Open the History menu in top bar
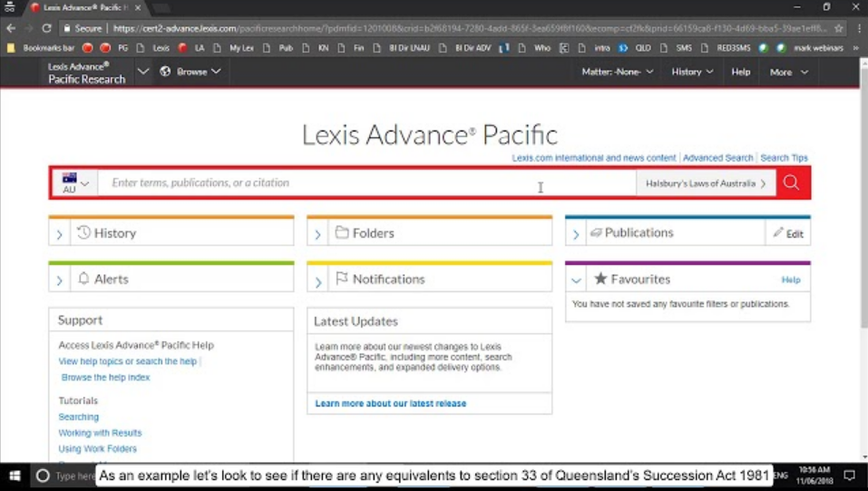 (x=692, y=72)
